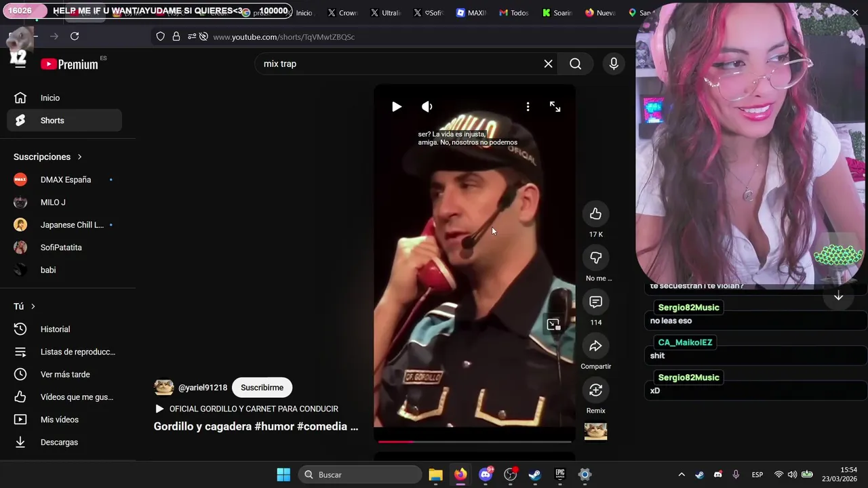Open the DMAX España subscription

(x=64, y=180)
